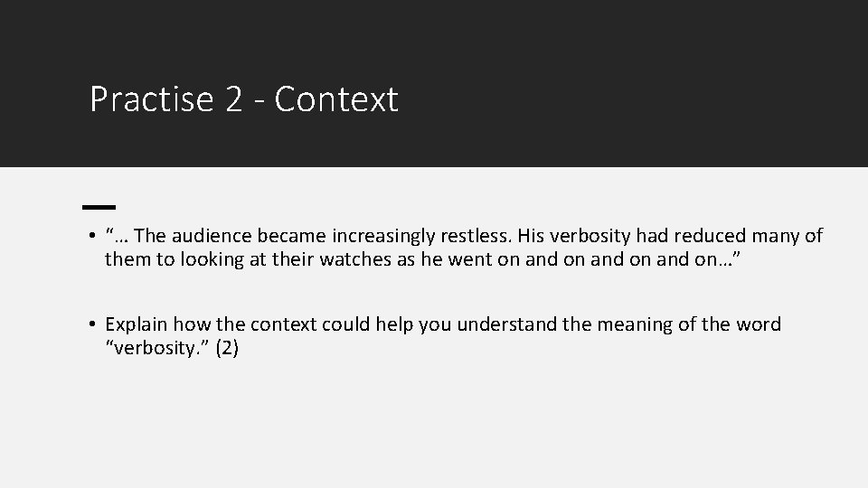Click the word 'context' in the question bullet
The width and height of the screenshot is (868, 488).
[x=283, y=324]
